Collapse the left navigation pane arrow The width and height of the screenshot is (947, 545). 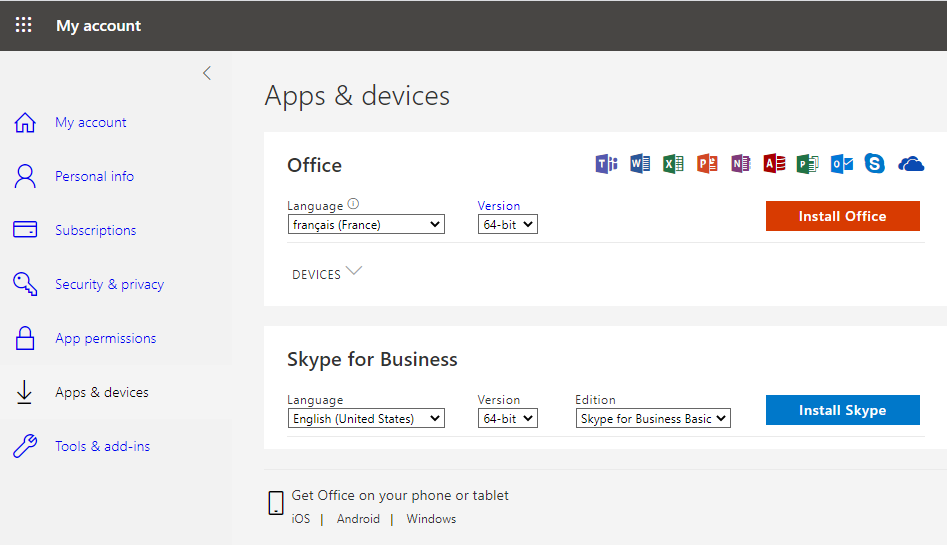coord(207,73)
